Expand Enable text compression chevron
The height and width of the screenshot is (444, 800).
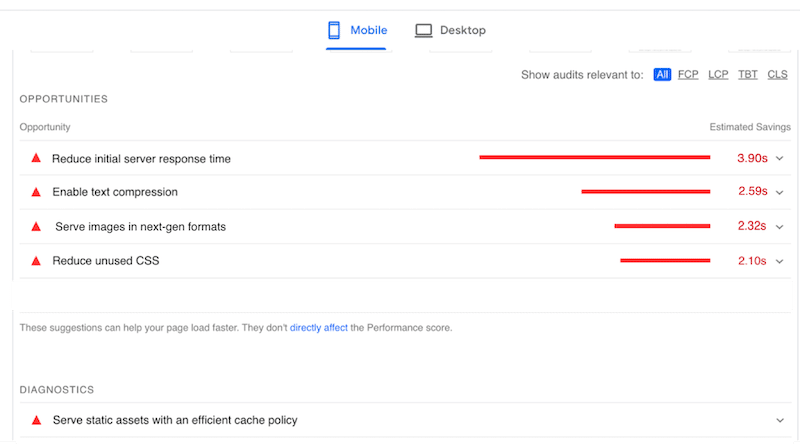[x=780, y=192]
